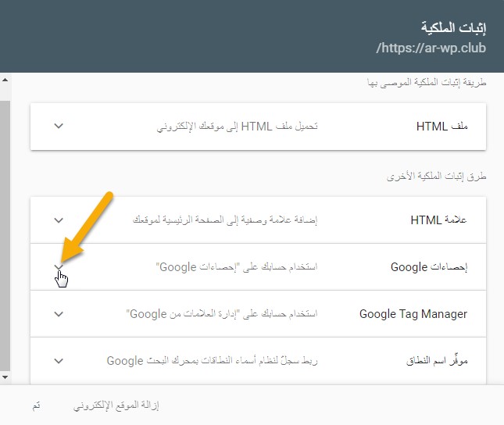Screen dimensions: 504x425
Task: Click the scrollbar up arrow
Action: tap(5, 80)
